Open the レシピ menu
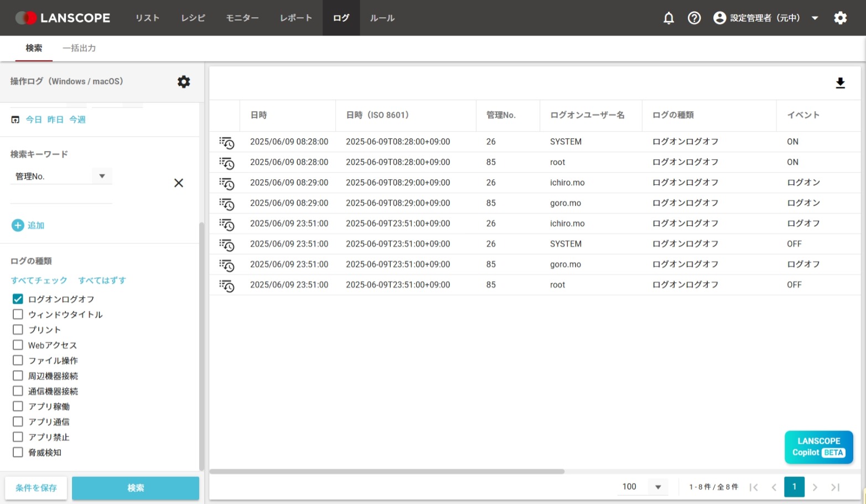The height and width of the screenshot is (504, 866). point(193,18)
